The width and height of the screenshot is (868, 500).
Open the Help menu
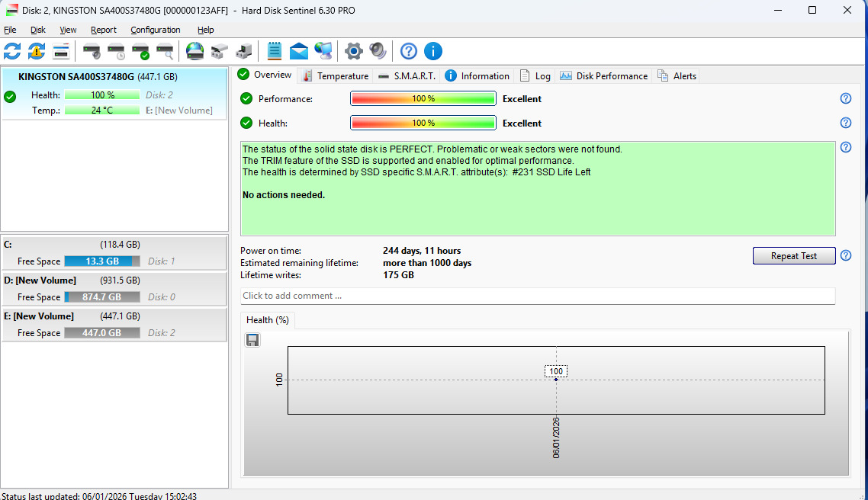coord(205,30)
